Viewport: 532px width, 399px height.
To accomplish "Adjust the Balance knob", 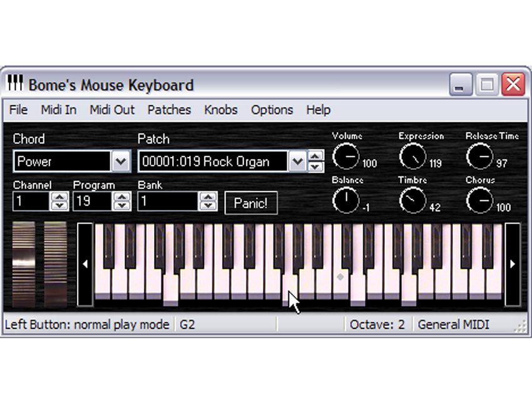I will pyautogui.click(x=346, y=201).
